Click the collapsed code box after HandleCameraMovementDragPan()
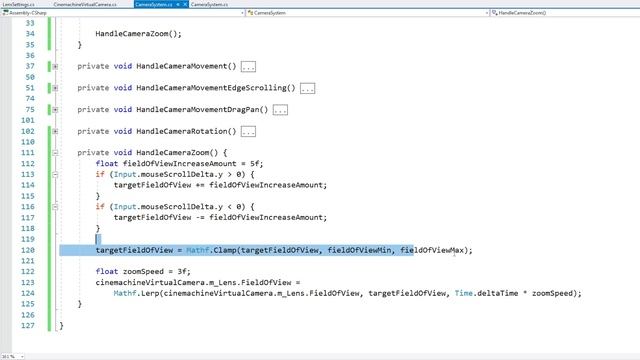This screenshot has width=640, height=360. tap(280, 110)
